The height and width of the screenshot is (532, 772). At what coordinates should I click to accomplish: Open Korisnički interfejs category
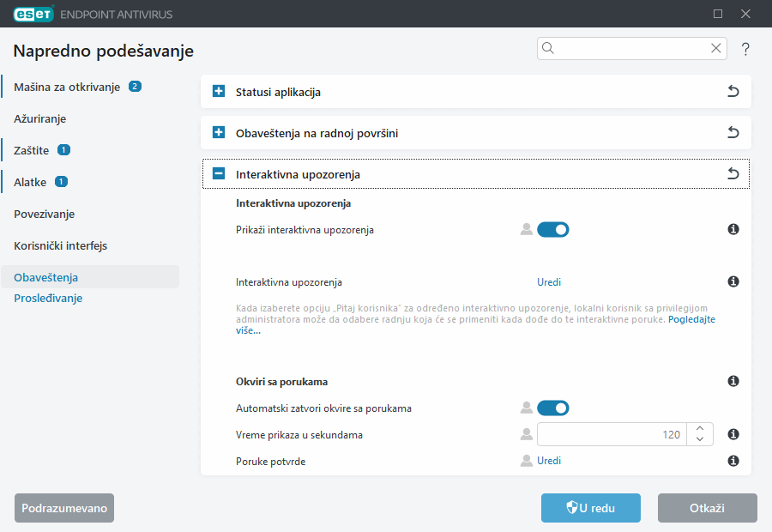point(61,245)
